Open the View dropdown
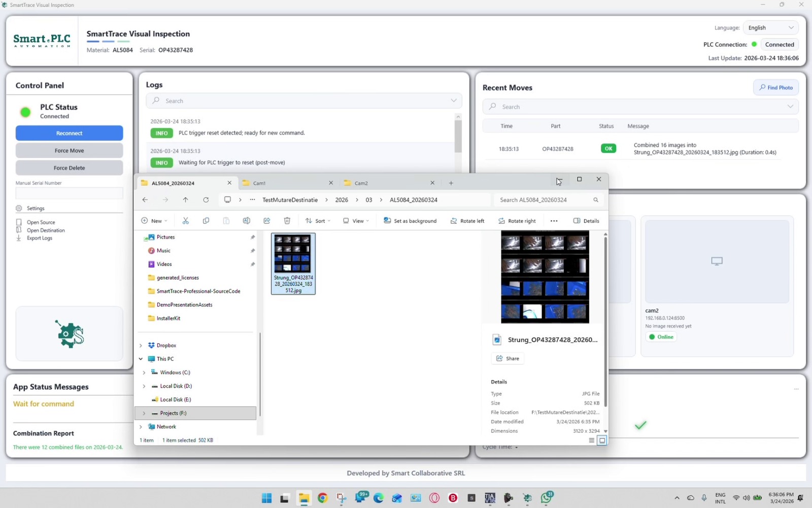812x508 pixels. pyautogui.click(x=356, y=221)
